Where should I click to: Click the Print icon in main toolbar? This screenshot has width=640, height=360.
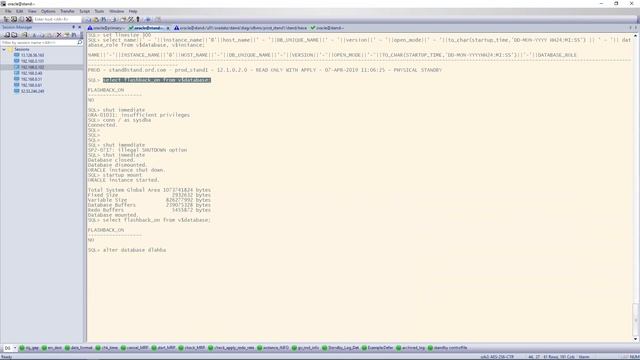point(113,19)
